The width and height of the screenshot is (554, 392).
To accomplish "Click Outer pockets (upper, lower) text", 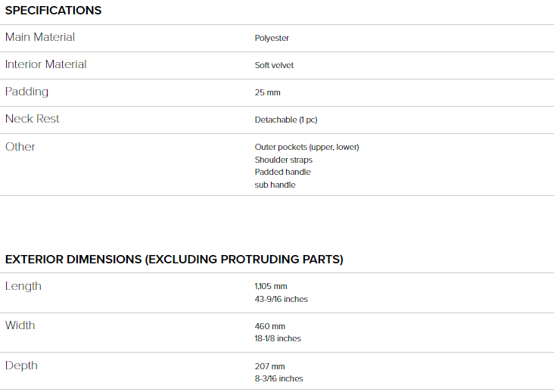I will 307,148.
